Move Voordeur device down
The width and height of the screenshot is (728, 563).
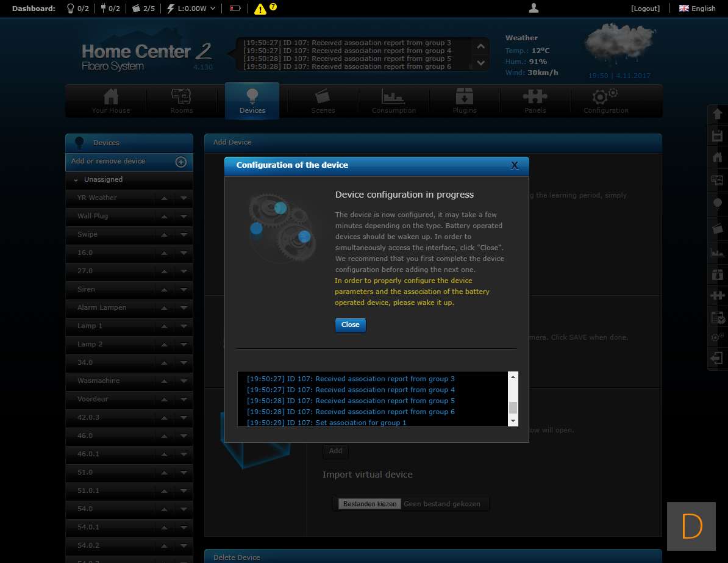click(x=184, y=400)
